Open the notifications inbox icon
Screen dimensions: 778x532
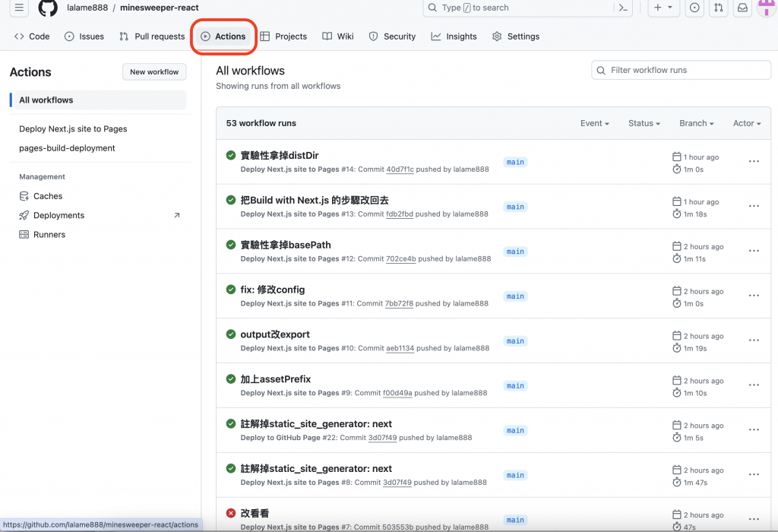click(x=742, y=8)
